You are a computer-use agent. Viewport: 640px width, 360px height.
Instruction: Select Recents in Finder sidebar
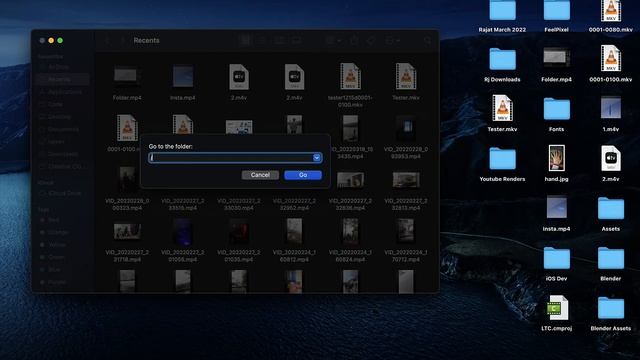(62, 79)
